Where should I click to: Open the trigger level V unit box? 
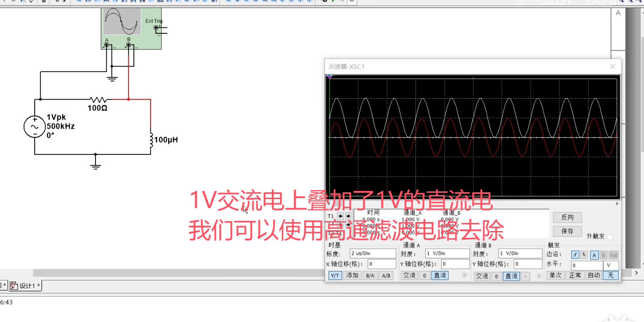[612, 266]
